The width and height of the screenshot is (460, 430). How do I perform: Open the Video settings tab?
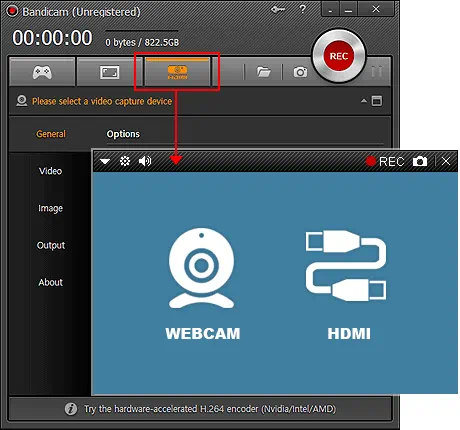50,171
